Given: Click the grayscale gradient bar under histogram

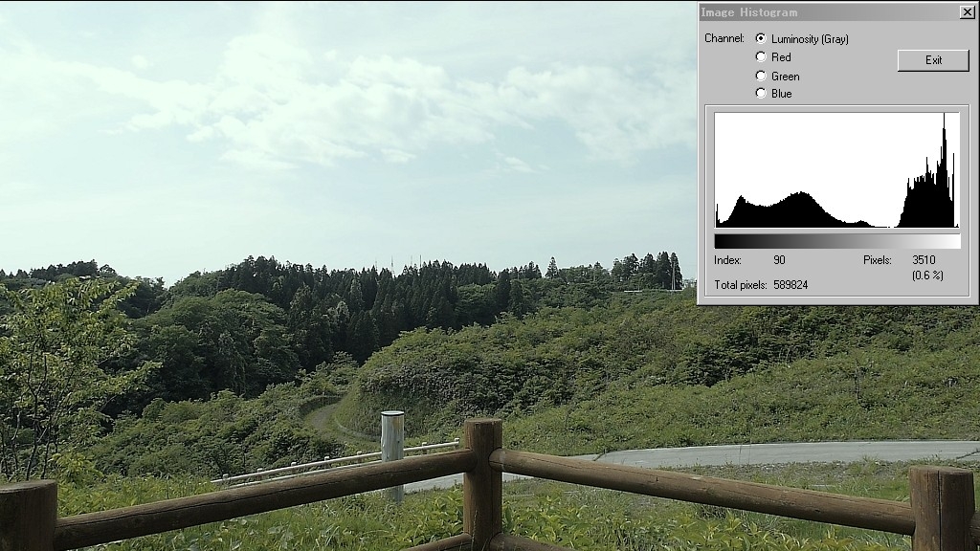Looking at the screenshot, I should click(836, 242).
